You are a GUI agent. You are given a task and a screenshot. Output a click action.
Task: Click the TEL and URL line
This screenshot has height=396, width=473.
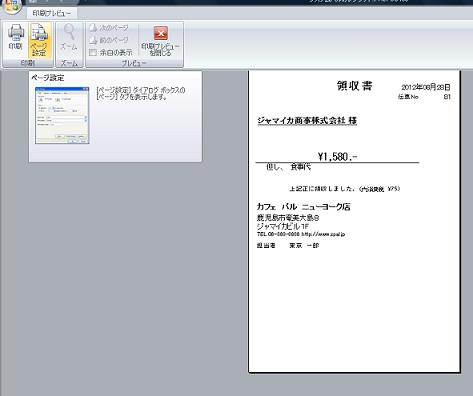click(x=301, y=234)
